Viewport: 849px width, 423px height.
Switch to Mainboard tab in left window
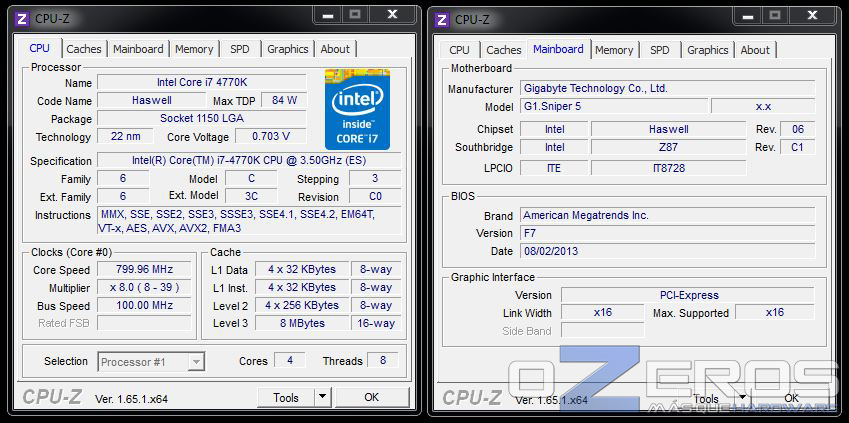(138, 49)
